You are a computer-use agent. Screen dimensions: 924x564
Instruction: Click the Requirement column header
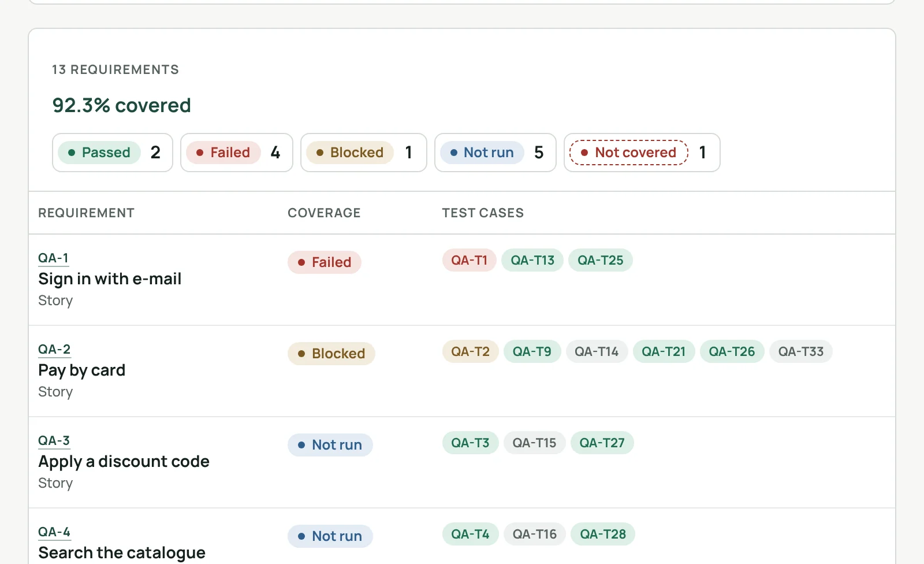click(x=86, y=213)
